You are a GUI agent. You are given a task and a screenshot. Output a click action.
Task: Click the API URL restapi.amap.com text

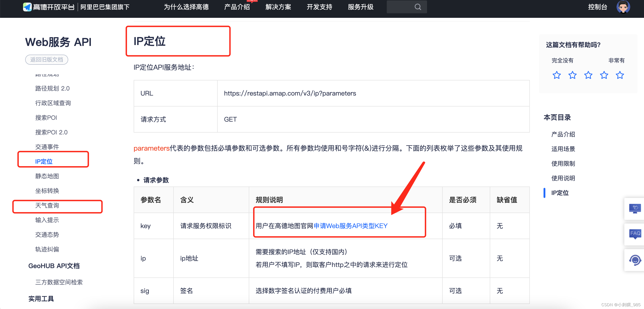click(290, 93)
